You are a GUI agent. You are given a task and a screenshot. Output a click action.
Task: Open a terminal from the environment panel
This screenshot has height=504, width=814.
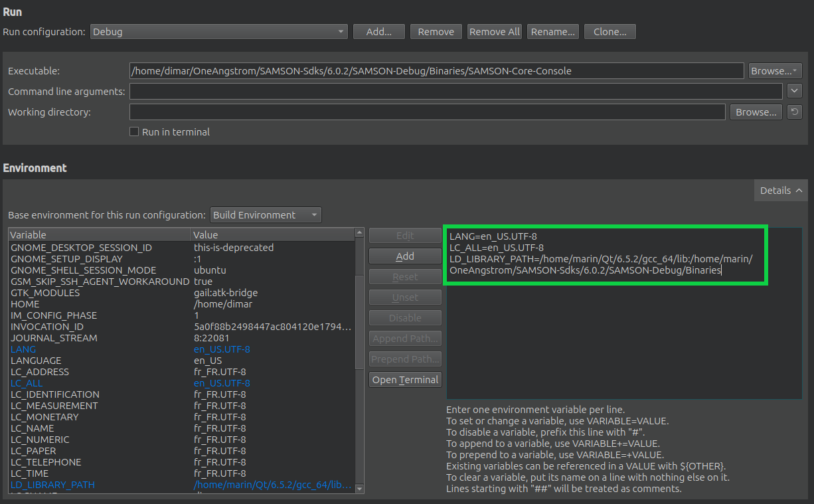click(405, 379)
